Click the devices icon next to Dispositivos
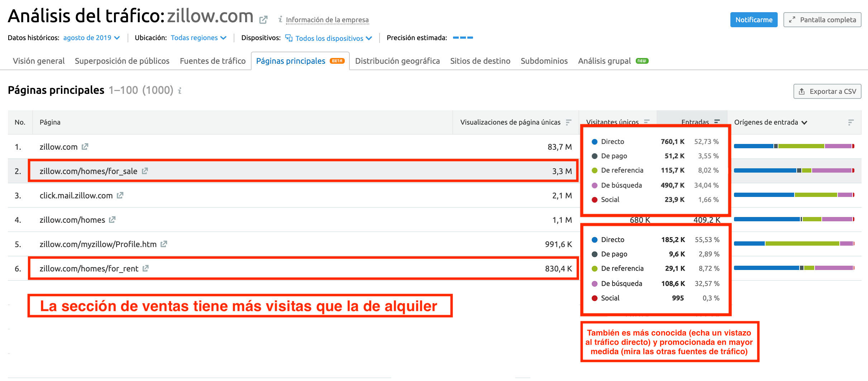The width and height of the screenshot is (868, 381). click(x=289, y=38)
